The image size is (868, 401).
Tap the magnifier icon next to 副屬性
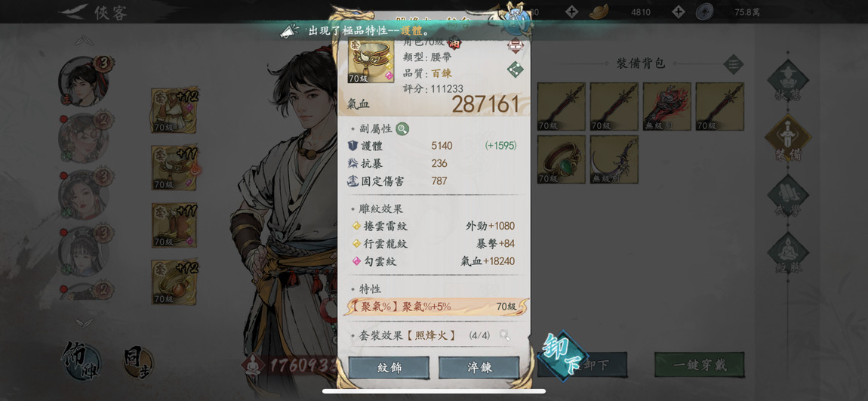pyautogui.click(x=402, y=128)
